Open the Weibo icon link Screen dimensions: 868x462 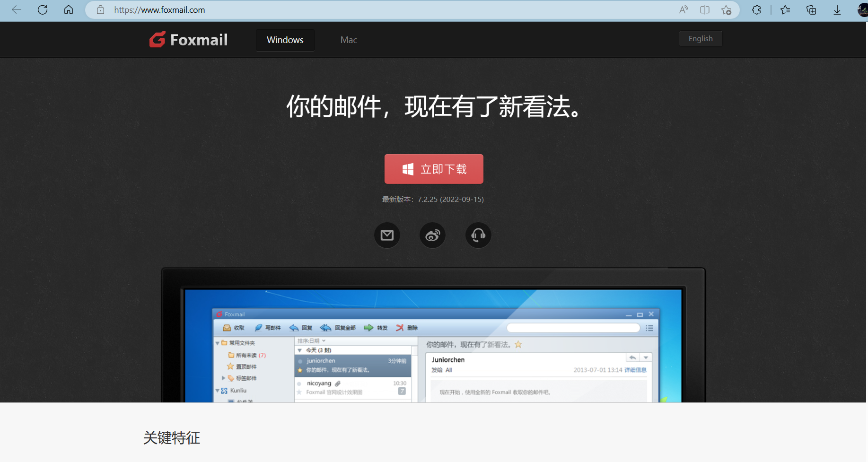tap(432, 235)
